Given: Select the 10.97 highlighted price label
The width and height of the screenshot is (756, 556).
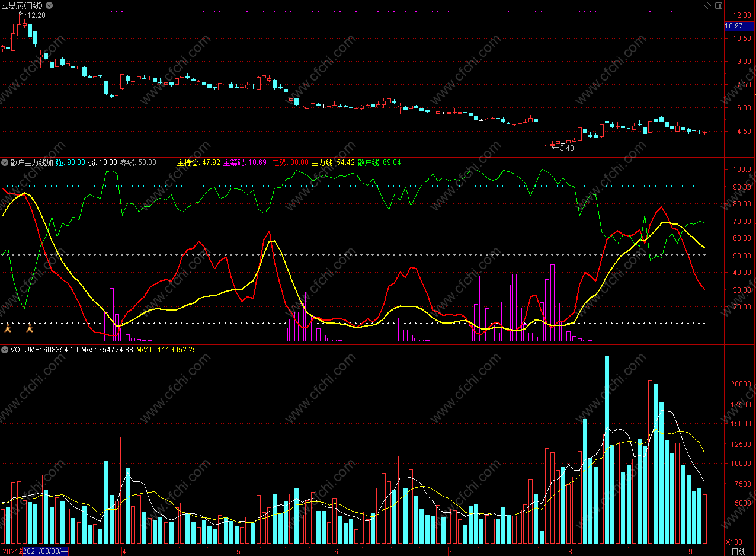Looking at the screenshot, I should (x=739, y=26).
